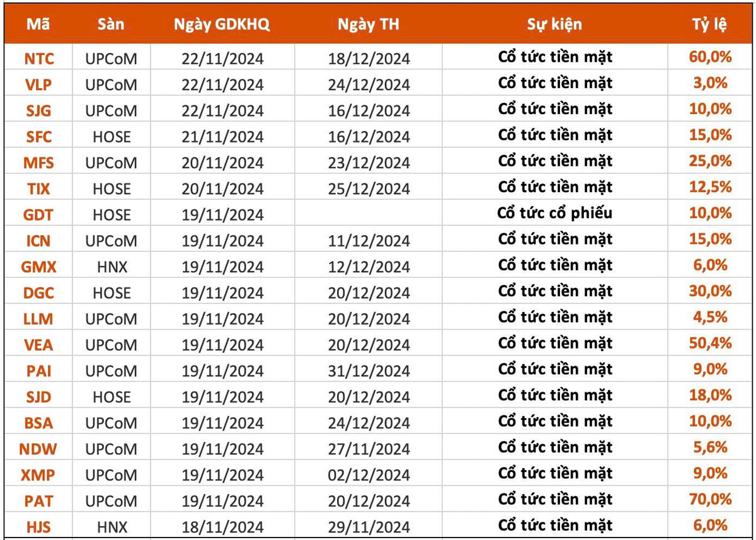Viewport: 756px width, 540px height.
Task: Select the PAT stock code
Action: (39, 502)
